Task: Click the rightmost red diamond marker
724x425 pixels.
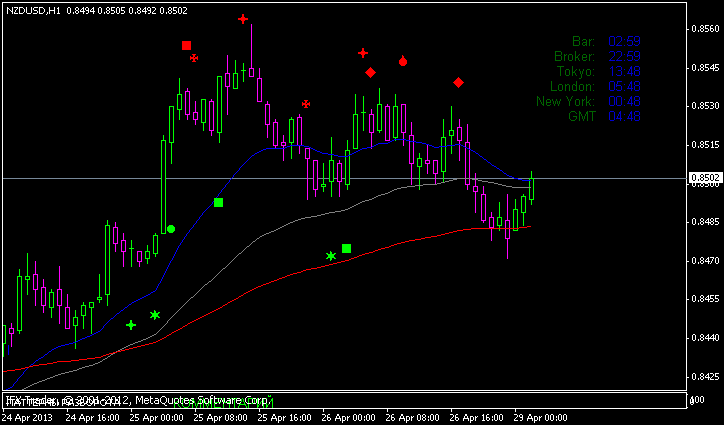Action: [x=458, y=82]
